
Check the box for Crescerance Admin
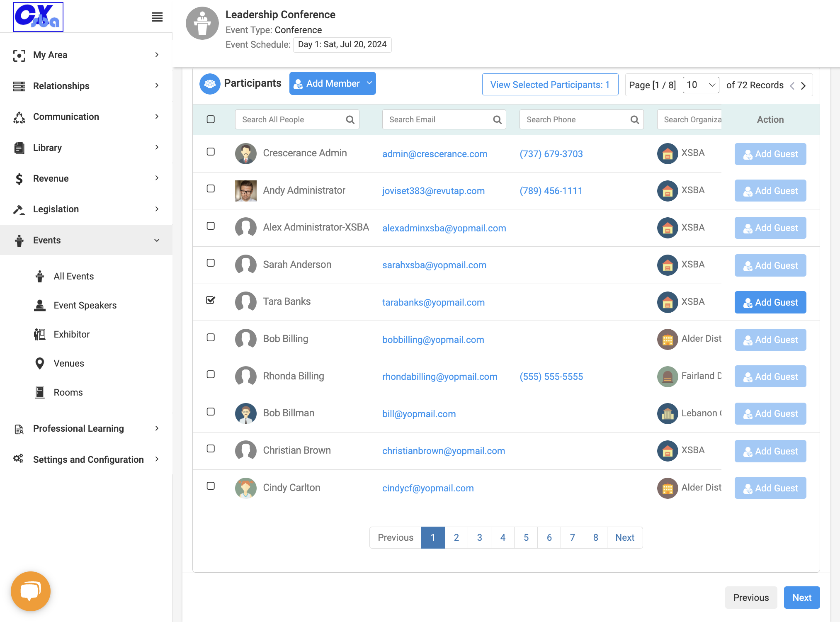[x=211, y=152]
